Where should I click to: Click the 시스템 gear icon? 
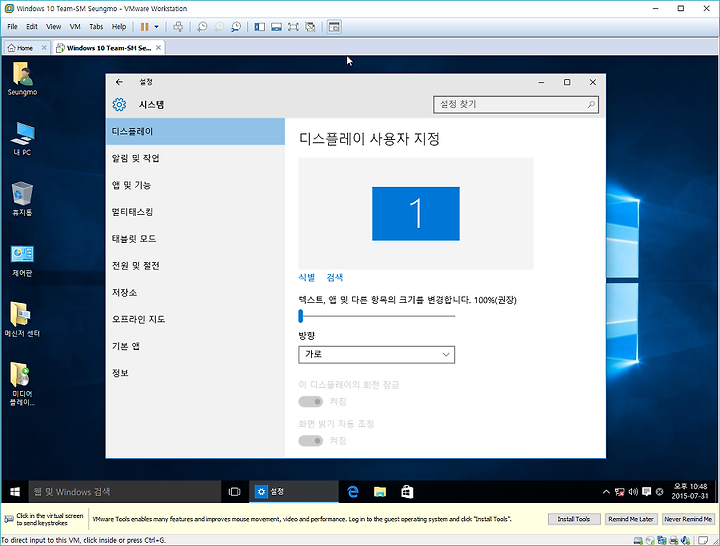point(119,105)
